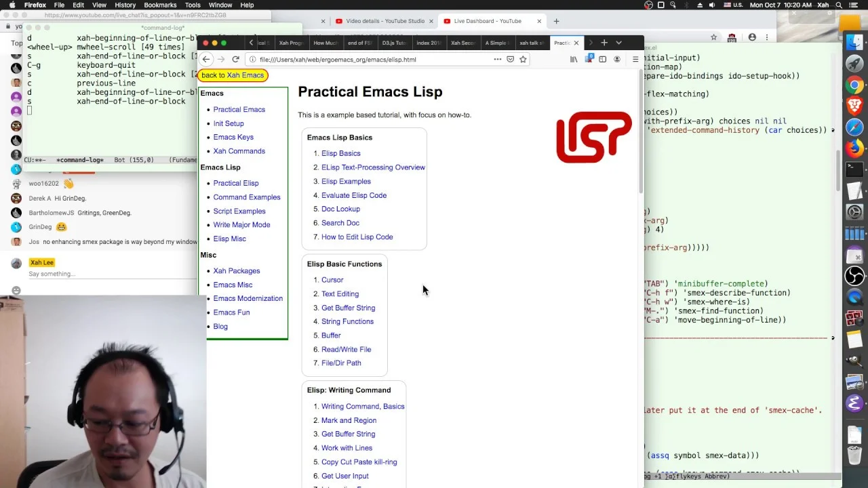Open How to Edit Lisp Code link
This screenshot has width=868, height=488.
pyautogui.click(x=357, y=237)
